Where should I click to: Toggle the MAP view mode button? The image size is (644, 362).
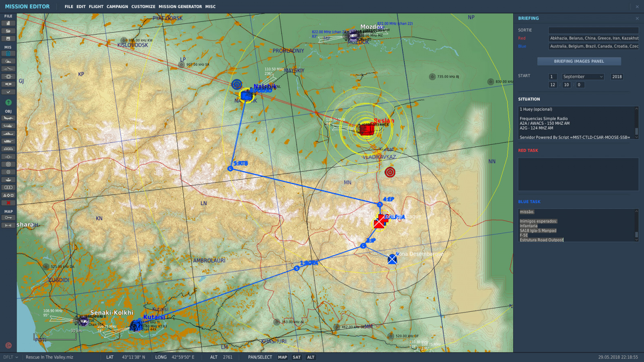[x=283, y=357]
